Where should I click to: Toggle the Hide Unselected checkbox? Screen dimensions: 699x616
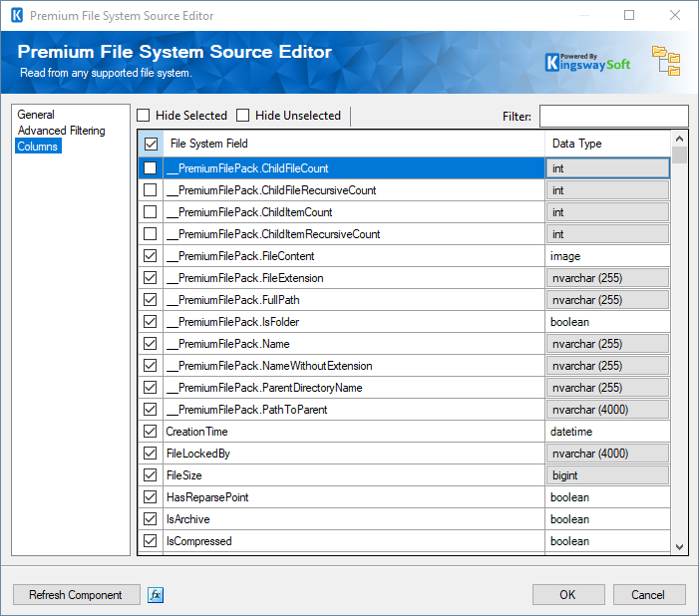(243, 116)
